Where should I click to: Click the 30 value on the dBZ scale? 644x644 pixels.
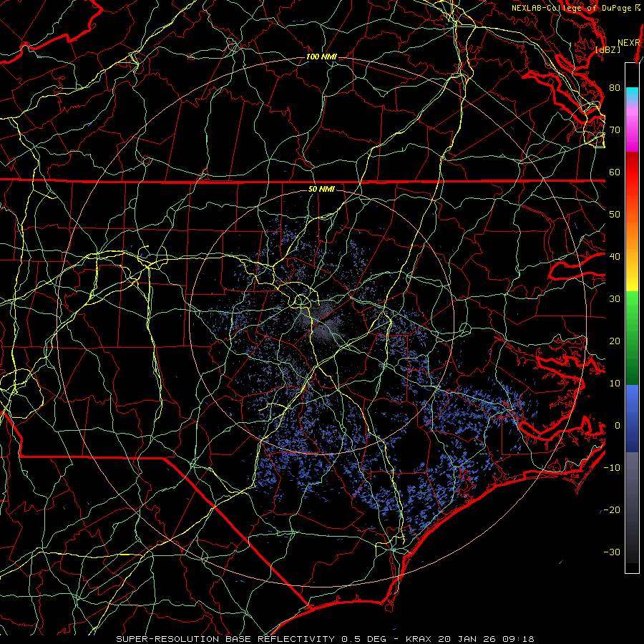(x=615, y=299)
